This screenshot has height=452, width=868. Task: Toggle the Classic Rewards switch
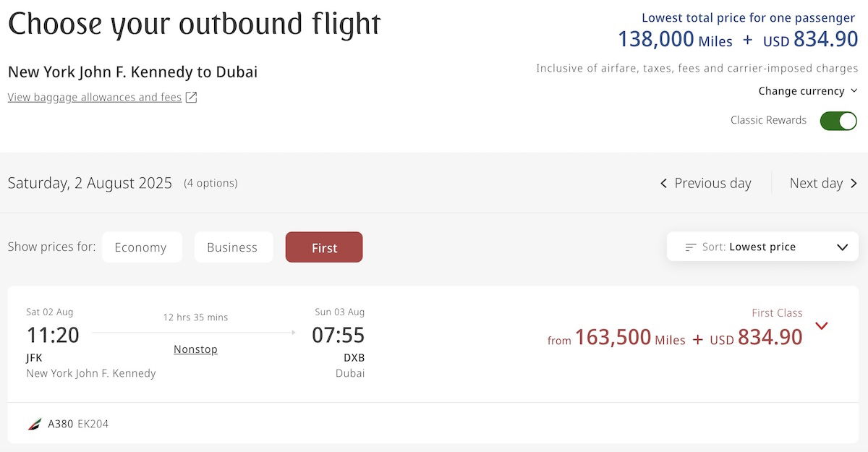pos(838,121)
